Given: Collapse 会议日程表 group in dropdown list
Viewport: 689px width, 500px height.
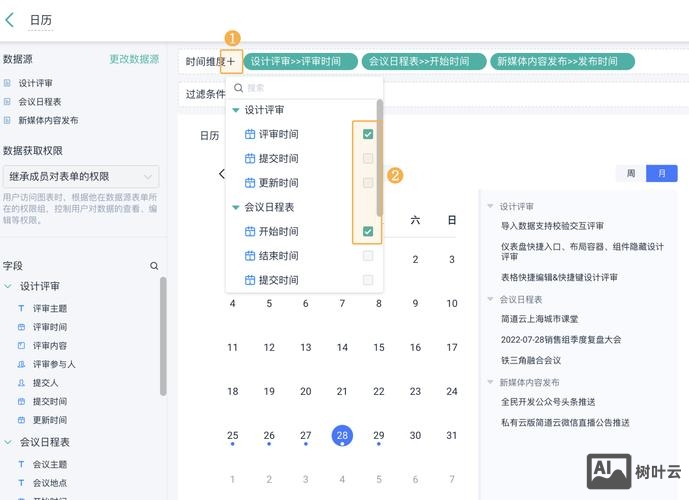Looking at the screenshot, I should pos(236,207).
